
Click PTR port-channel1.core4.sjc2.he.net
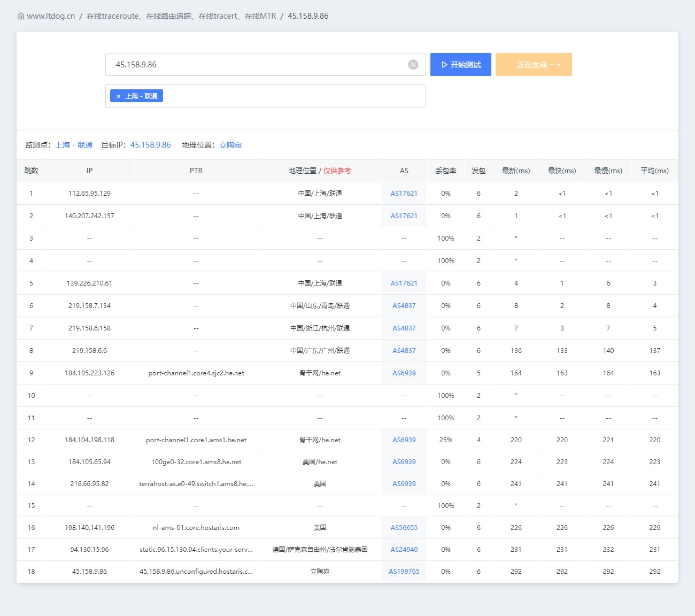[x=196, y=373]
